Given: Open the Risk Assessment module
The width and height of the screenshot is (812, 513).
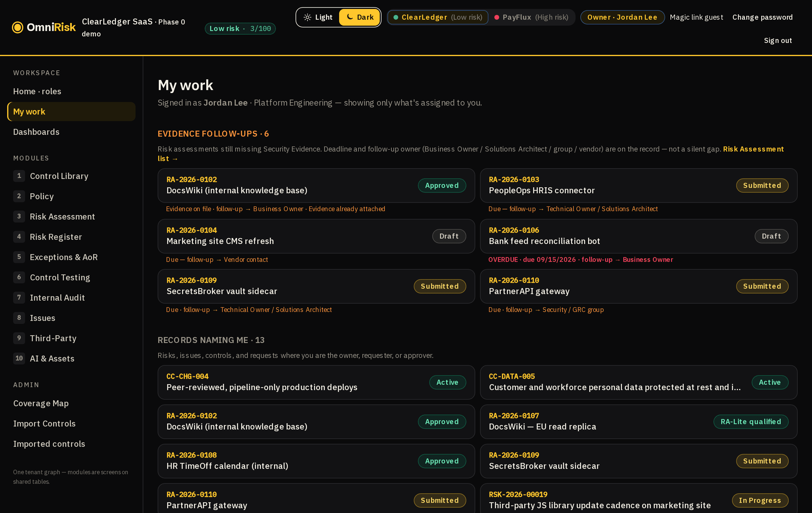Looking at the screenshot, I should point(71,216).
